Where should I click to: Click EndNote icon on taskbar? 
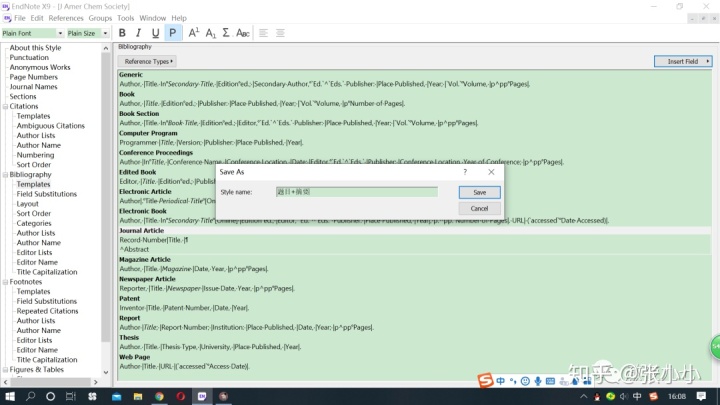pos(202,396)
